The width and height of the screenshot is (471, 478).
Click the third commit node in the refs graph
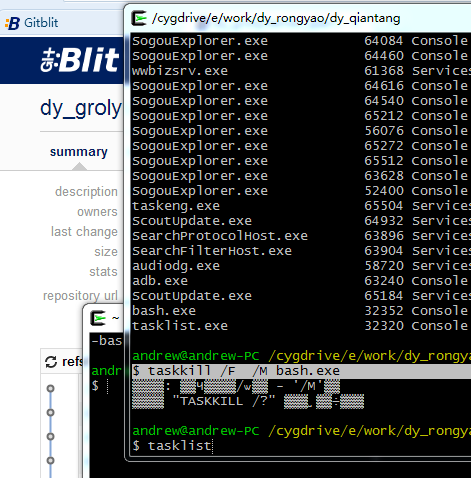(50, 436)
